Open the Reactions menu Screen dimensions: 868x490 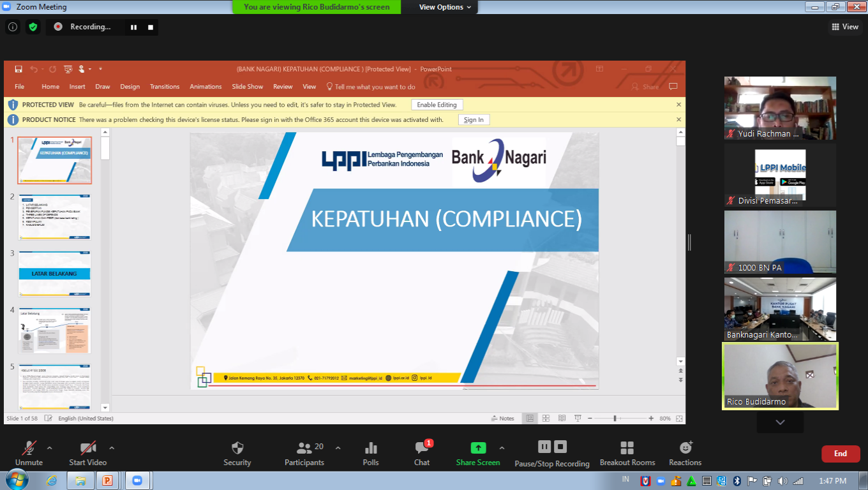pos(685,454)
